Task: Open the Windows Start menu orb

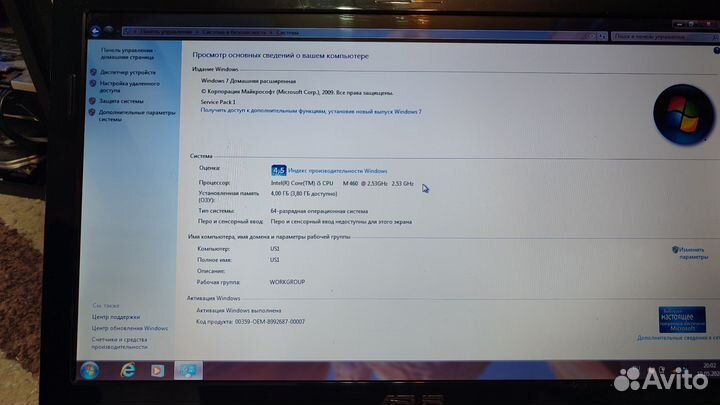Action: coord(89,371)
